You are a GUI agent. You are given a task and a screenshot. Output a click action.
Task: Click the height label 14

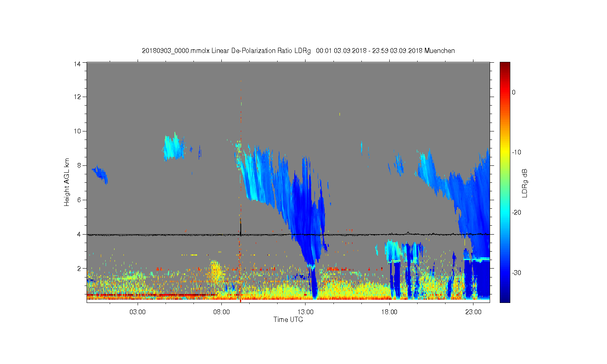click(77, 63)
